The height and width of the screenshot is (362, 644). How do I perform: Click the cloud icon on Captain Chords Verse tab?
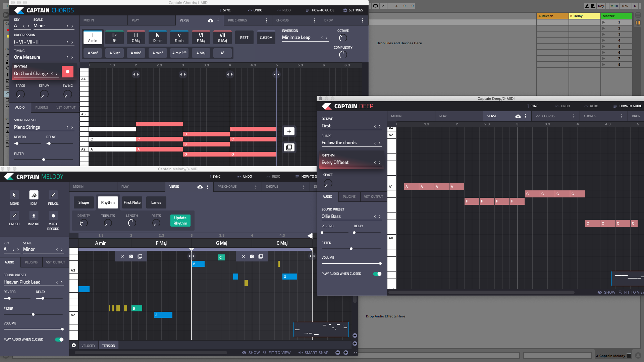(210, 20)
